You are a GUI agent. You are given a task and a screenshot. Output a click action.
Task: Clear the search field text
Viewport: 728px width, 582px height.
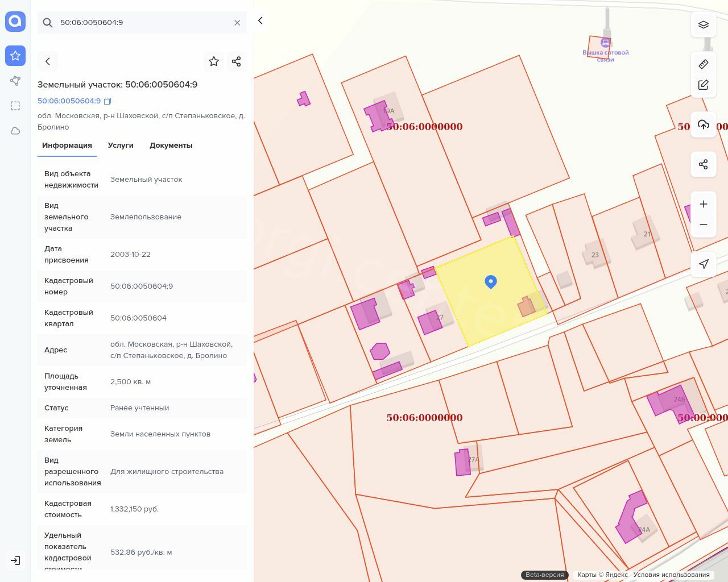(x=237, y=23)
